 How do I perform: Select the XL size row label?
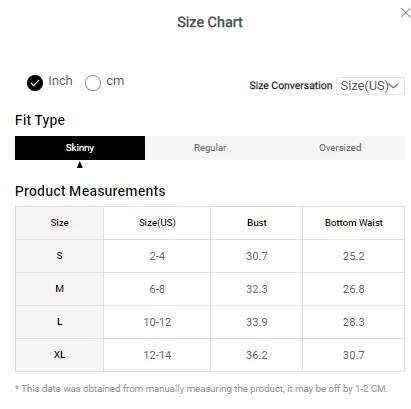click(x=59, y=355)
